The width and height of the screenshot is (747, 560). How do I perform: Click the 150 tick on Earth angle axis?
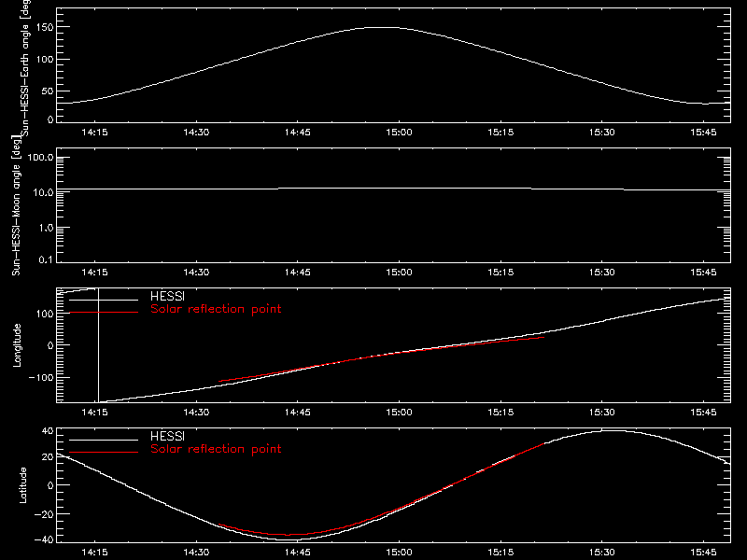pos(45,27)
